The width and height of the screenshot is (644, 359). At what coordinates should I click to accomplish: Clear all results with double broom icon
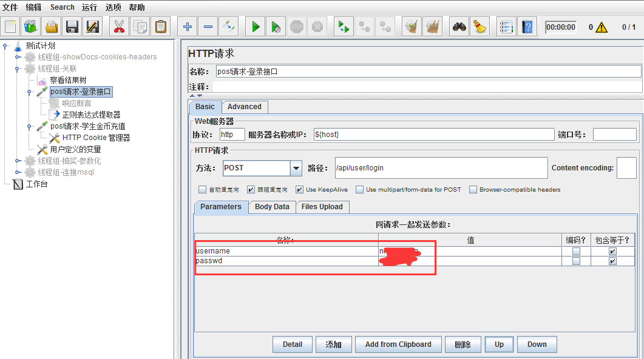[433, 27]
